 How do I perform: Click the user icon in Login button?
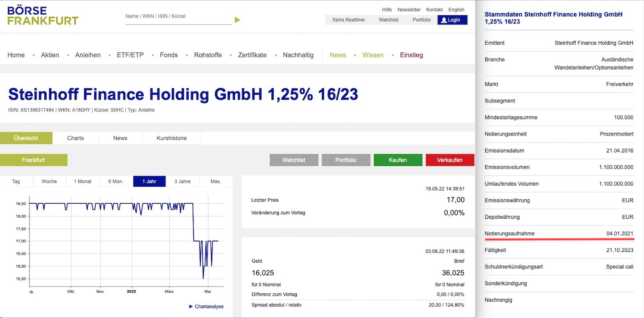pyautogui.click(x=444, y=20)
